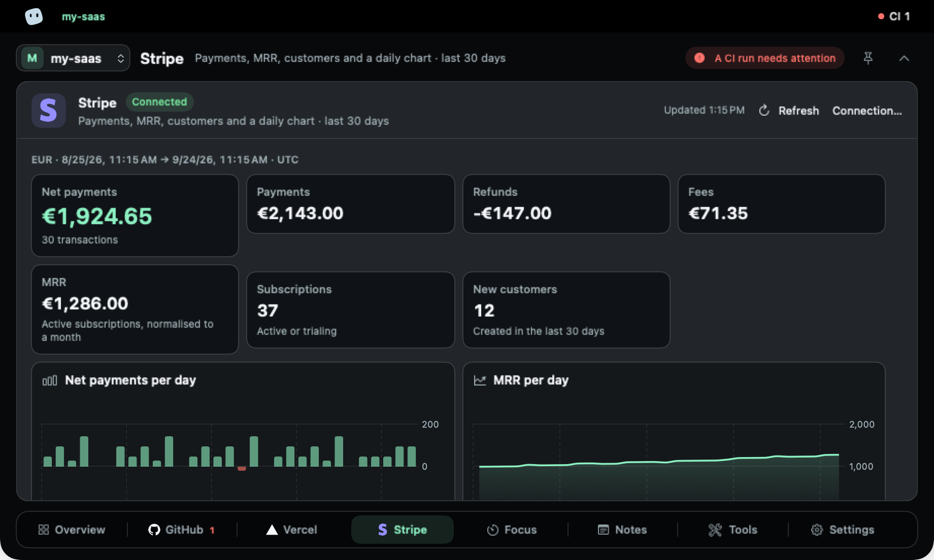The image size is (934, 560).
Task: Click the EUR date range line
Action: click(x=165, y=160)
